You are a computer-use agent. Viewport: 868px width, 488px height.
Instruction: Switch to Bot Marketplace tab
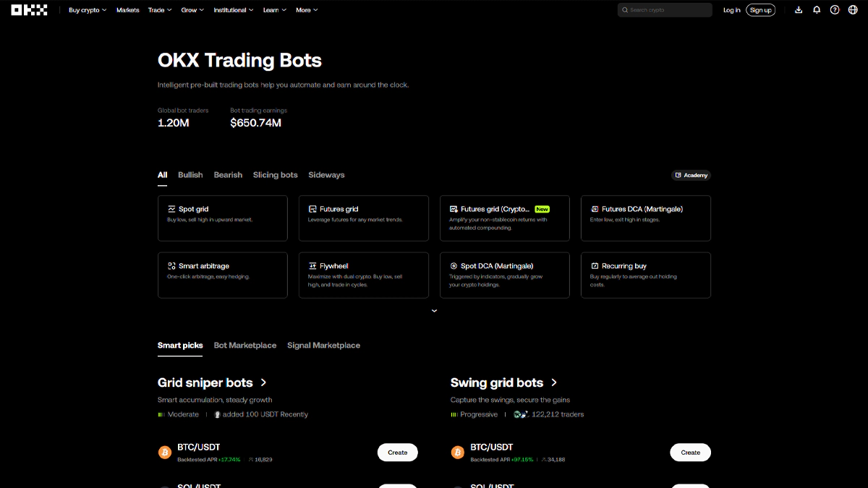click(x=245, y=346)
